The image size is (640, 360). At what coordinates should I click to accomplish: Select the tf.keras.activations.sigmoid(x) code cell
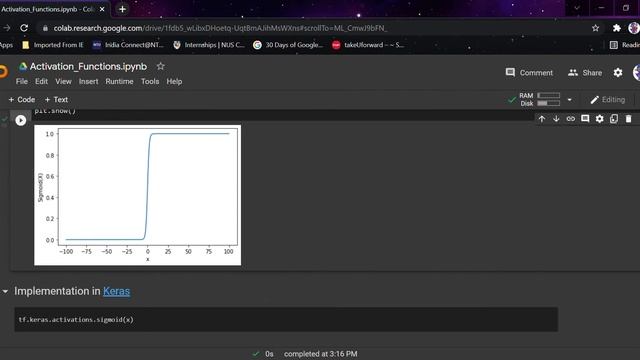(x=286, y=320)
